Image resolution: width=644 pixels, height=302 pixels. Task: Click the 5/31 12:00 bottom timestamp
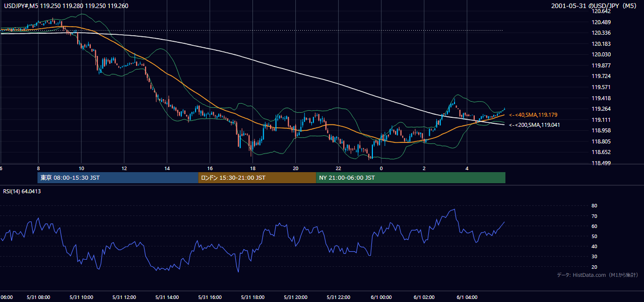tap(124, 297)
